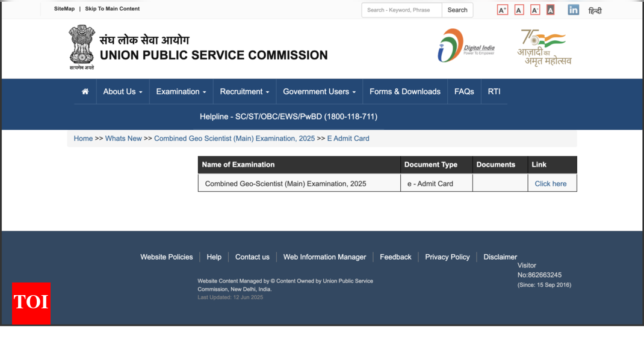Click the Azadi Ka Amrit Mahotsav logo

[x=544, y=47]
